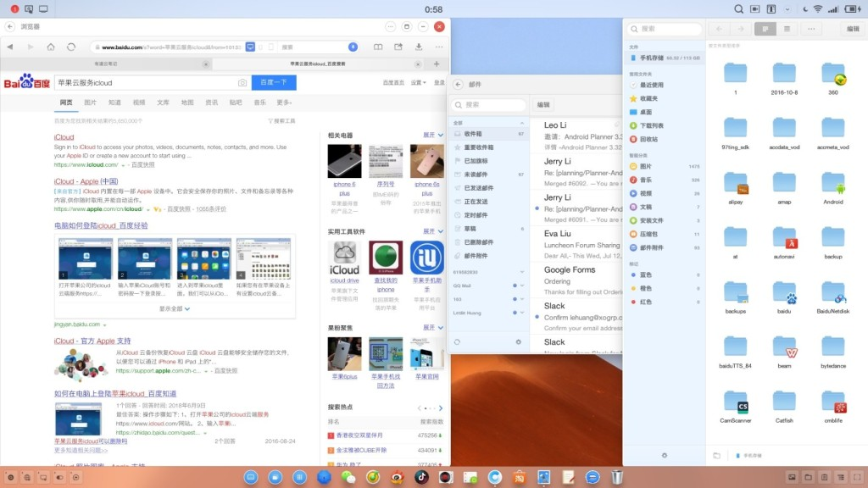This screenshot has height=488, width=868.
Task: Add a new browser tab
Action: coord(437,64)
